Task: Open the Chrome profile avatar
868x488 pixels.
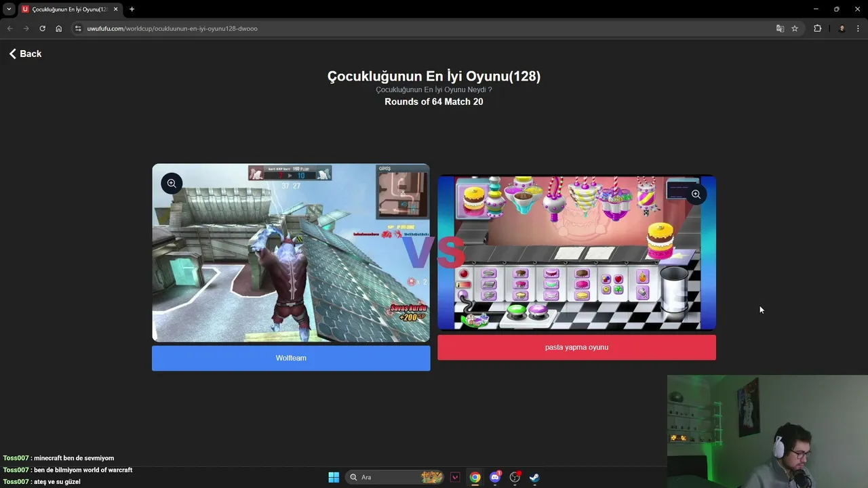Action: [x=842, y=28]
